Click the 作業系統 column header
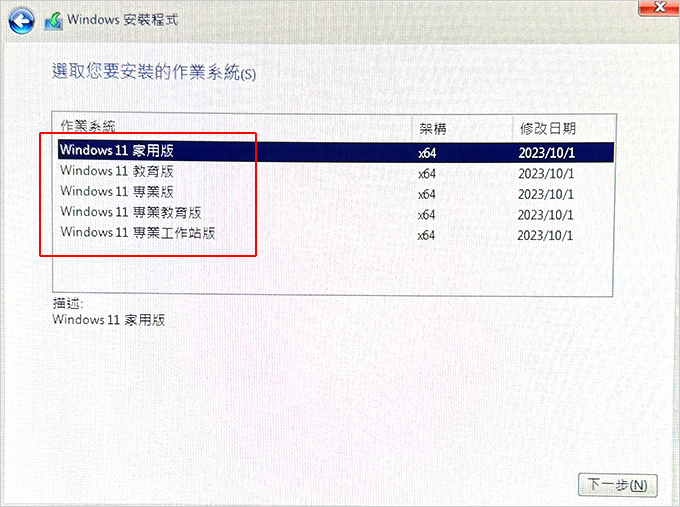The width and height of the screenshot is (680, 507). 88,126
